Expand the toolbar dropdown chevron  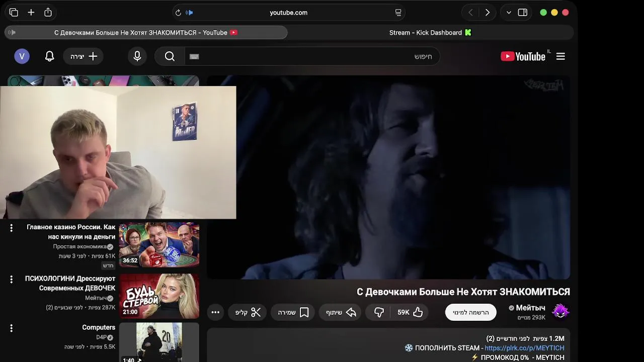click(509, 13)
